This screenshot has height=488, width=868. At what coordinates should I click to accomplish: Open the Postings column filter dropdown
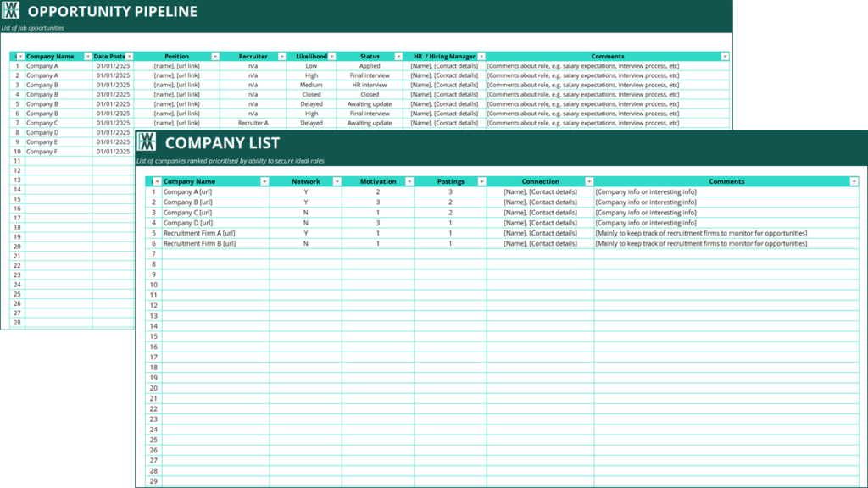481,181
